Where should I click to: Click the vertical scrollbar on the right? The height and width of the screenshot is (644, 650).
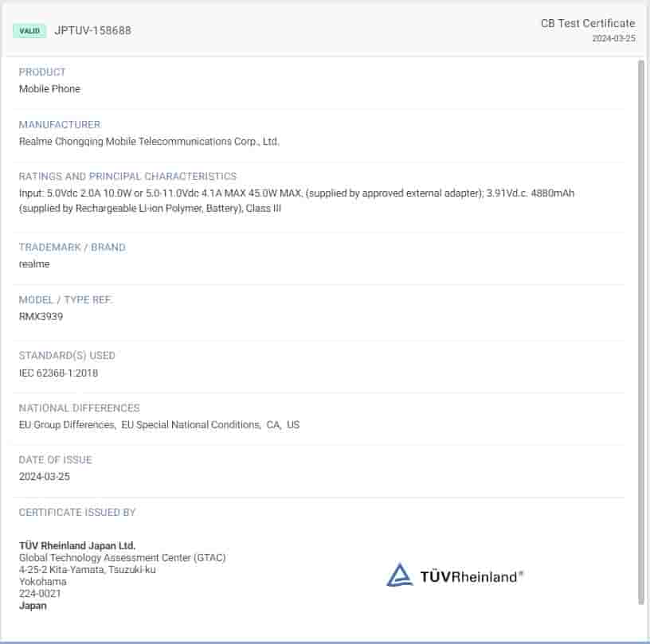pos(641,318)
